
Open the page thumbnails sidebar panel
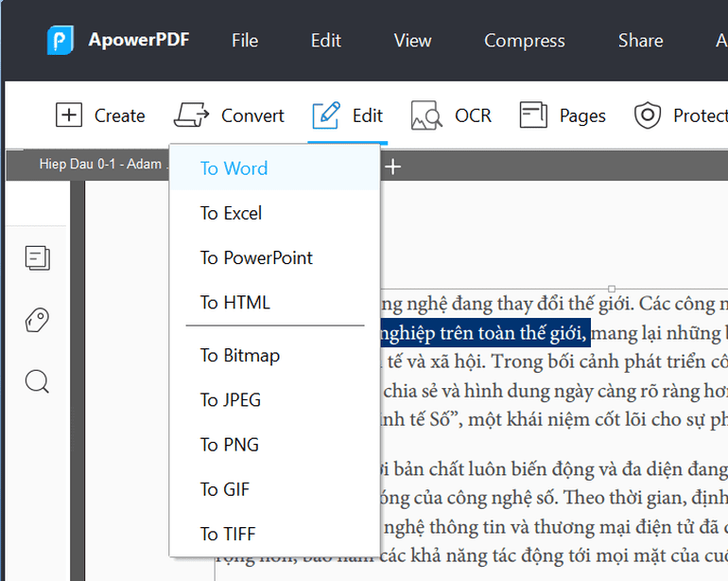[x=37, y=258]
